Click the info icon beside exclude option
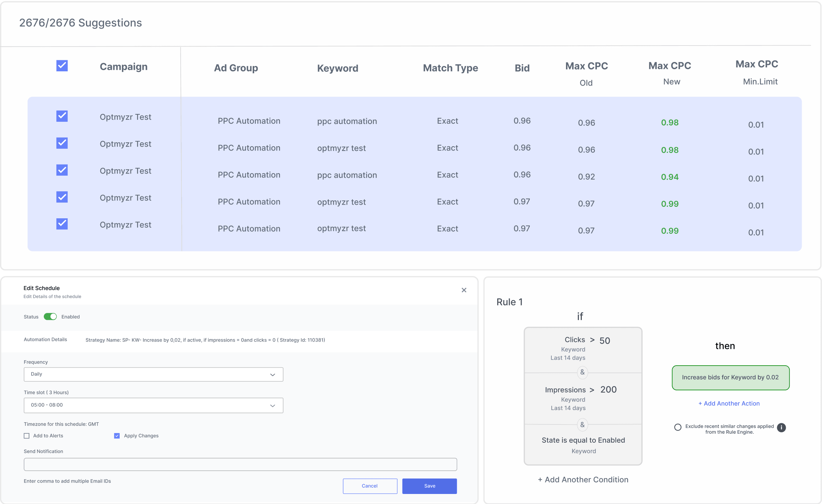This screenshot has width=822, height=504. (781, 427)
